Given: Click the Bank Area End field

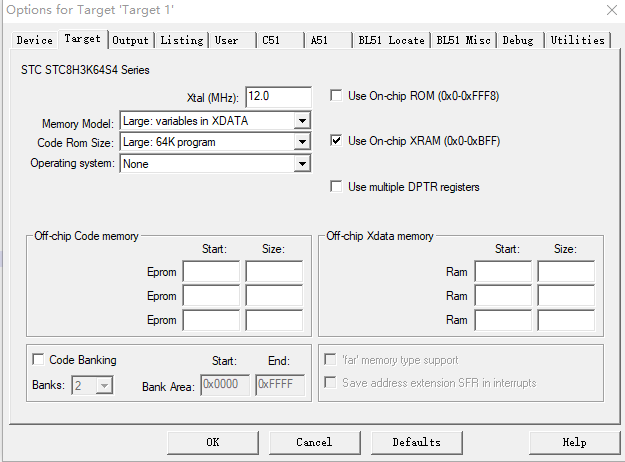Looking at the screenshot, I should [280, 385].
